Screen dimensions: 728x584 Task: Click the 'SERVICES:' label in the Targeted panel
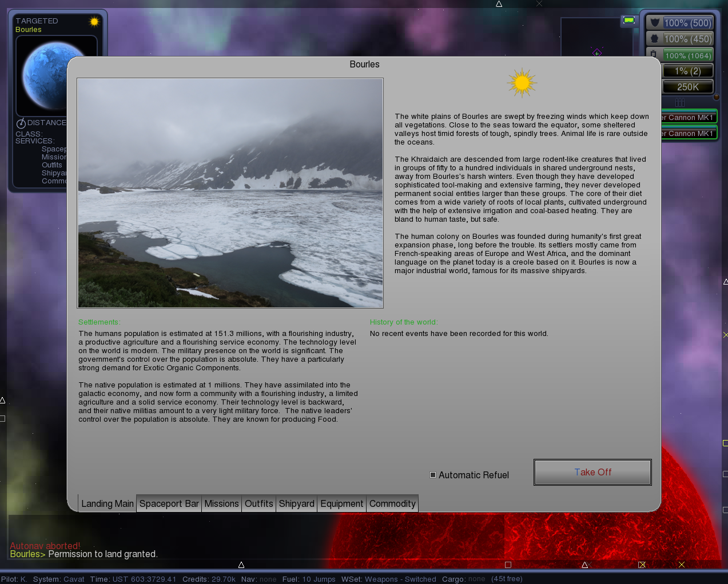coord(35,141)
